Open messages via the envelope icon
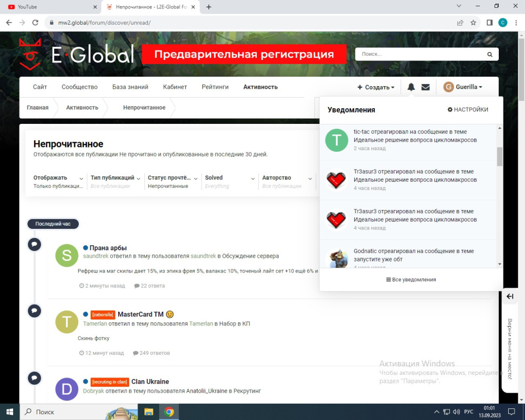This screenshot has height=420, width=525. click(425, 87)
